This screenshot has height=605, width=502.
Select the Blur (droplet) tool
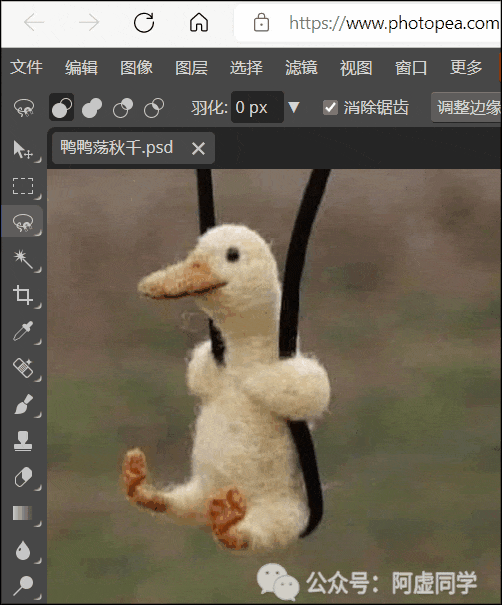tap(23, 549)
